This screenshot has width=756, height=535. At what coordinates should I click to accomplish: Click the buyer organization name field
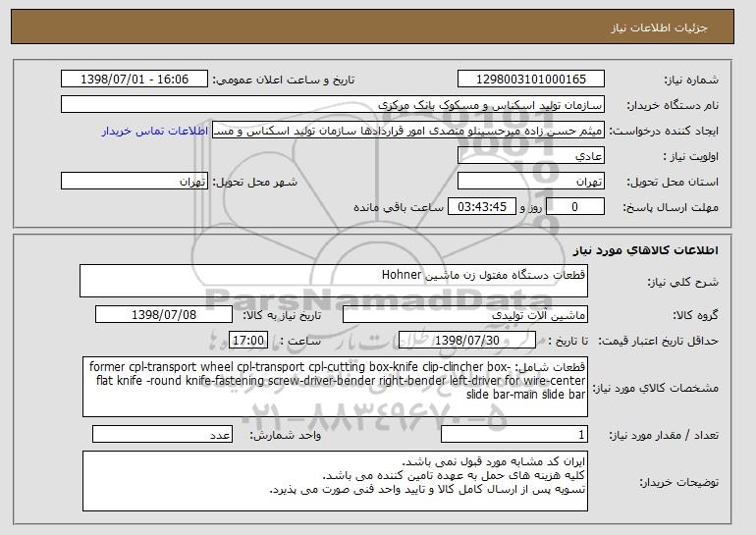[x=333, y=105]
